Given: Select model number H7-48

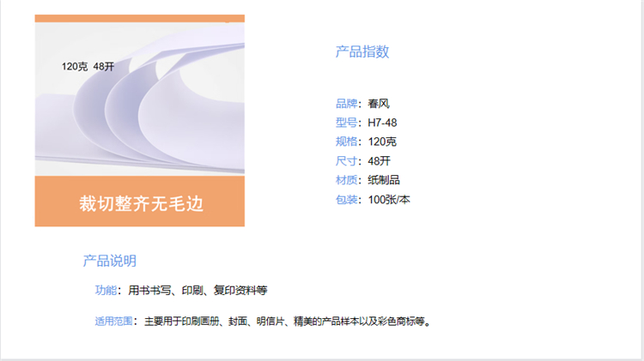Looking at the screenshot, I should pyautogui.click(x=382, y=123).
